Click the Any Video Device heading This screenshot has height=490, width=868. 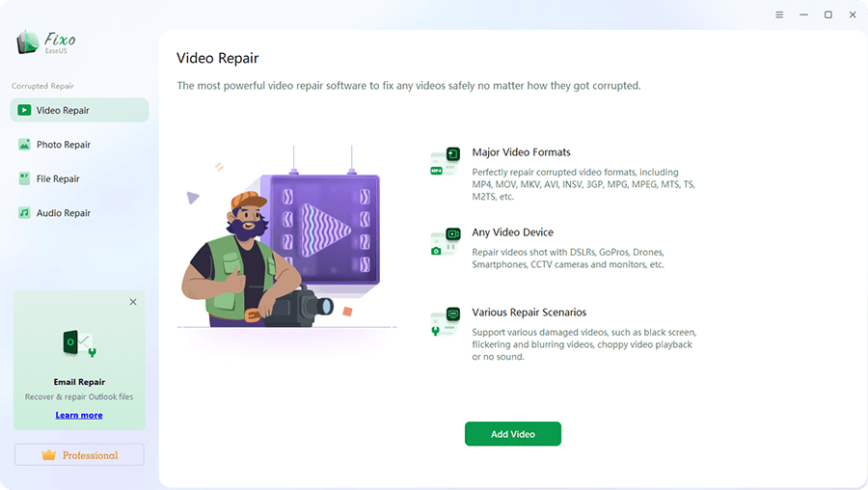pos(512,232)
